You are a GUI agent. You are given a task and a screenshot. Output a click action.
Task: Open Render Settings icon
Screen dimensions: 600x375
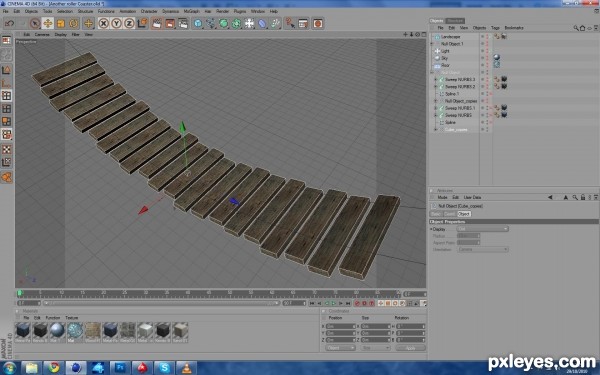(183, 23)
